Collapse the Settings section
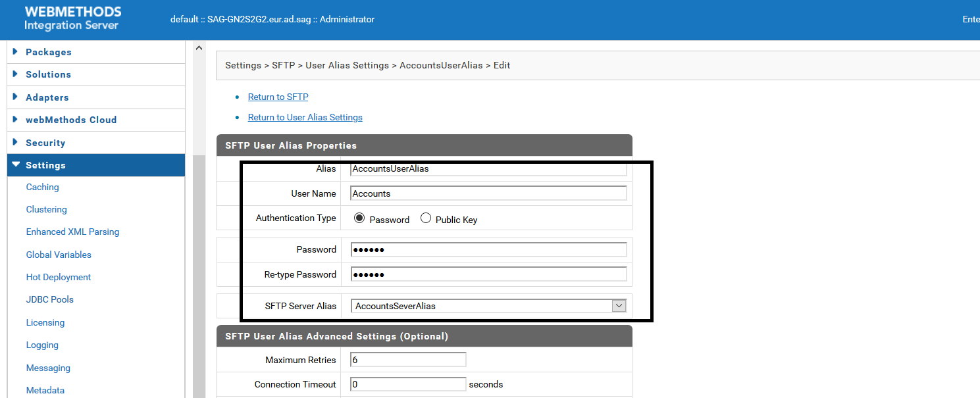This screenshot has width=980, height=398. click(x=16, y=165)
